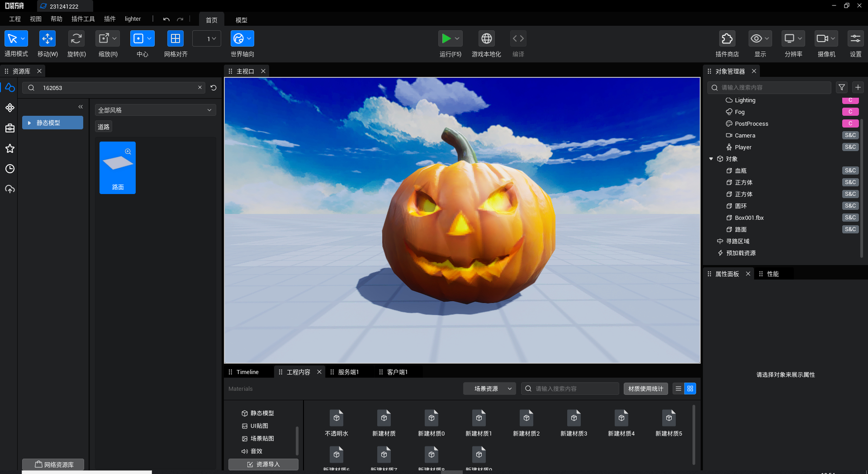The height and width of the screenshot is (474, 868).
Task: Open cloud upload sidebar icon
Action: tap(10, 189)
